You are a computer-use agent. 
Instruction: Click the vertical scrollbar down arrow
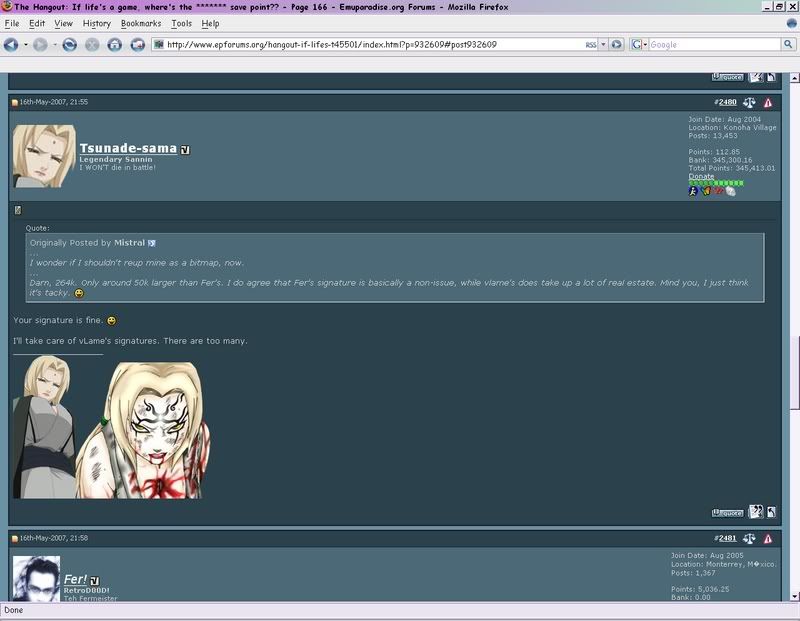[794, 596]
